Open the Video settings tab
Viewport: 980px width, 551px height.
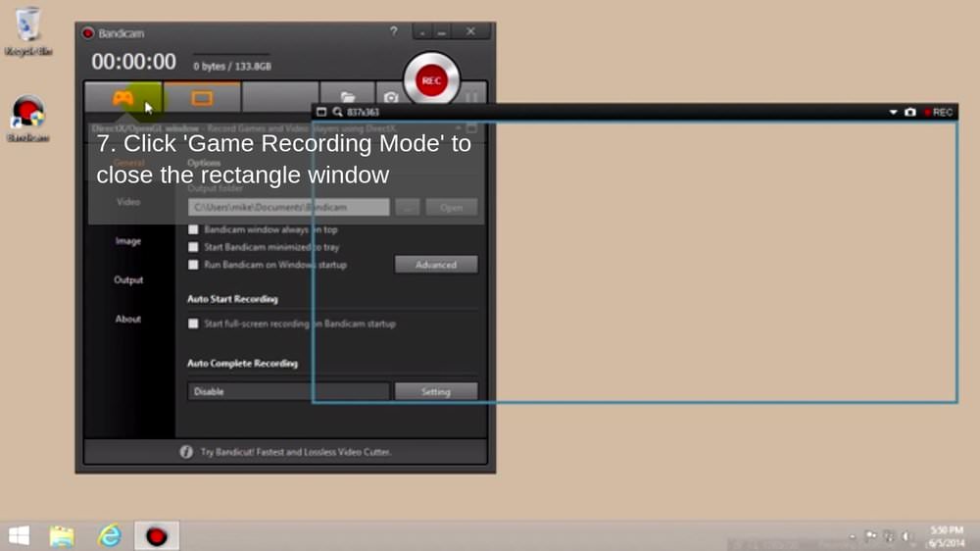point(128,202)
